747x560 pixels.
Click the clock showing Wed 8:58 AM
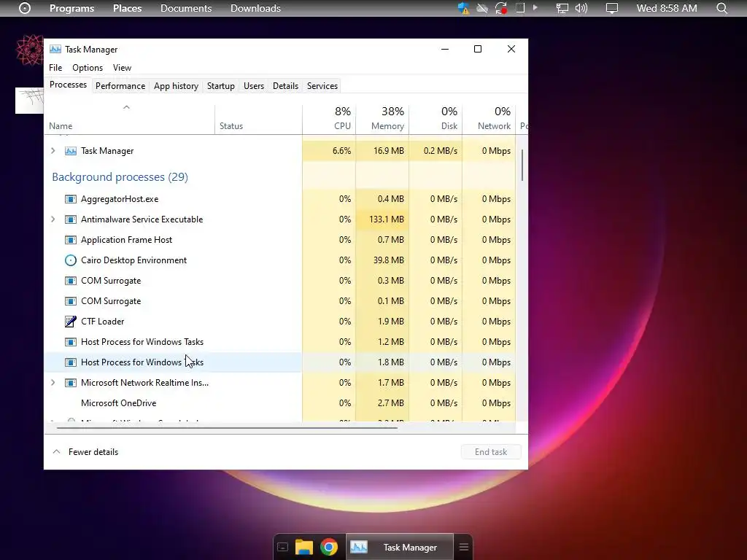(x=667, y=8)
